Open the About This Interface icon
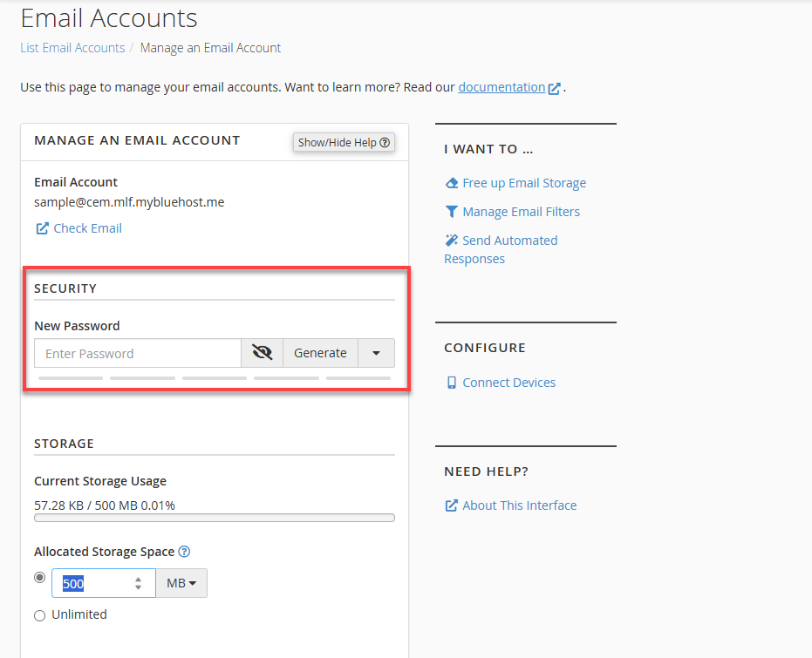This screenshot has height=658, width=812. tap(450, 505)
